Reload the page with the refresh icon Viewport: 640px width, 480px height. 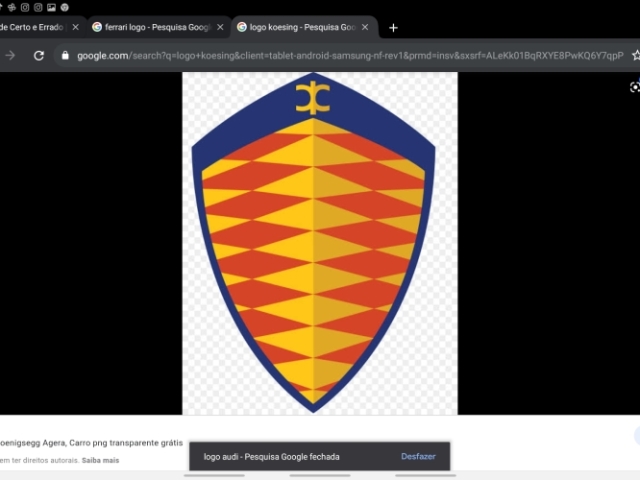[39, 56]
